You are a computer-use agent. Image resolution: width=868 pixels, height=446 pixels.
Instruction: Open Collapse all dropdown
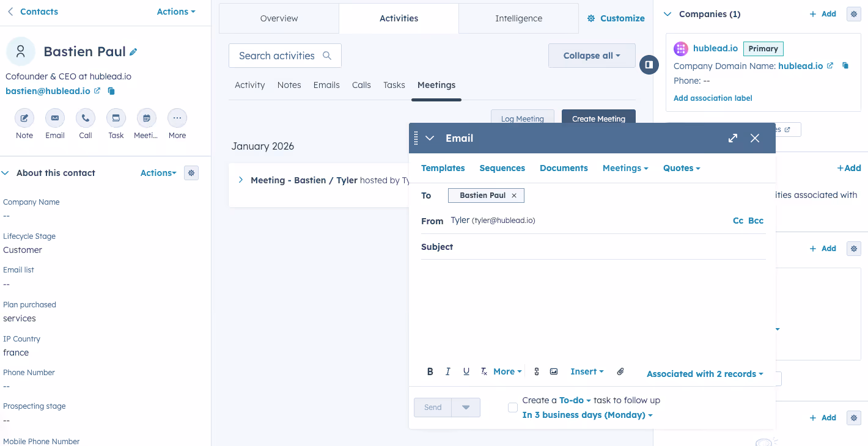[592, 56]
